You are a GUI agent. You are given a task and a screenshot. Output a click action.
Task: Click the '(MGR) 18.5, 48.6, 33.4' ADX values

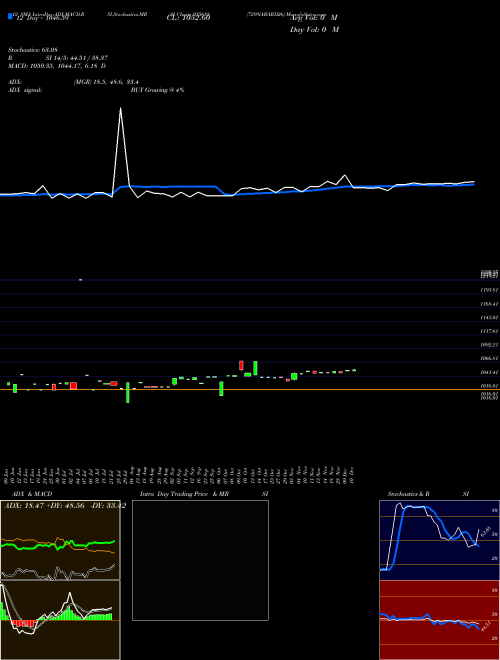[106, 82]
